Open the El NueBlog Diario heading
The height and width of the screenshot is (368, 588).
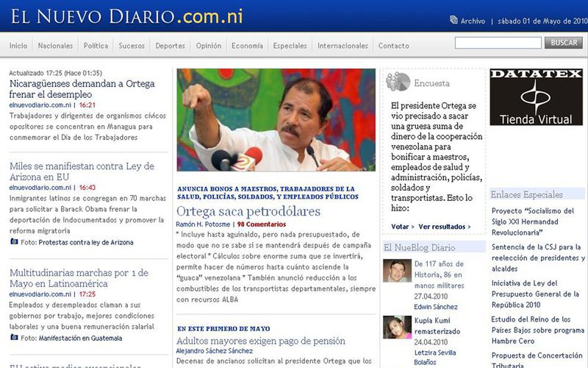[419, 247]
